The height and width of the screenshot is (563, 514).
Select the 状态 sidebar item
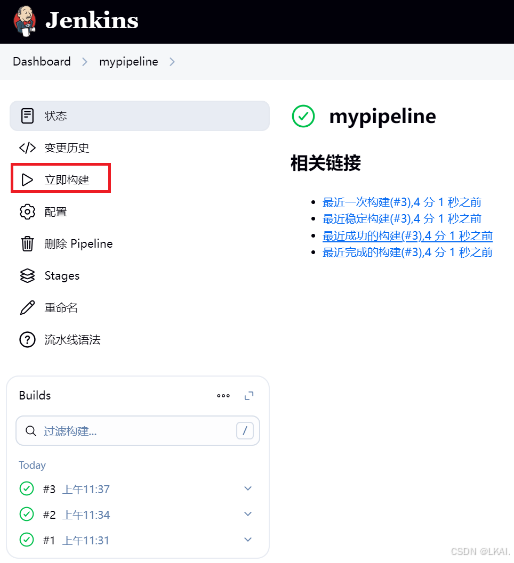coord(140,116)
